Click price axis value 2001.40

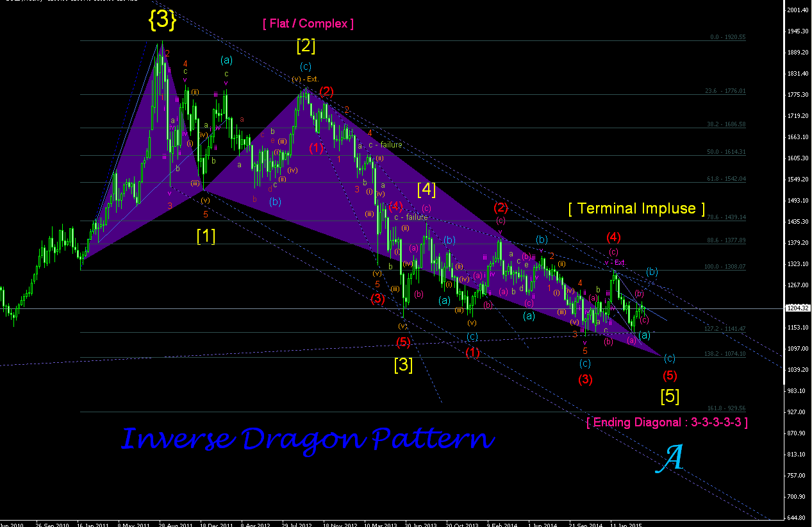tap(798, 10)
